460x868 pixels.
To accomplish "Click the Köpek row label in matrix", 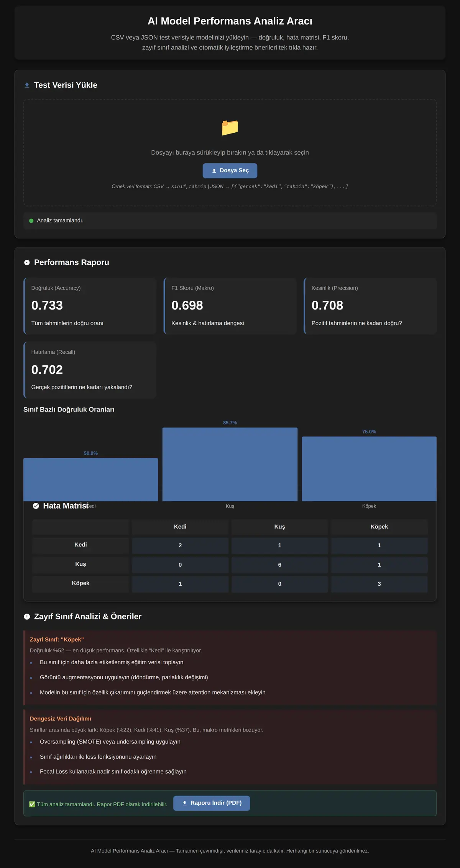I will pos(80,584).
